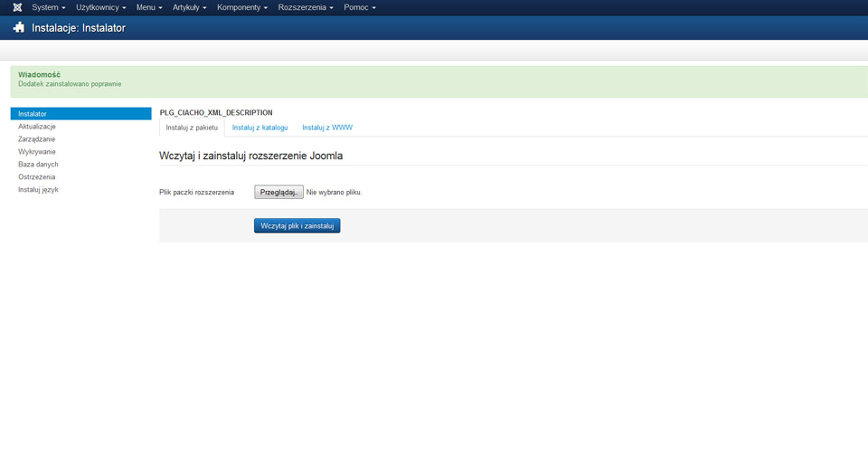Expand the Menu dropdown

149,7
